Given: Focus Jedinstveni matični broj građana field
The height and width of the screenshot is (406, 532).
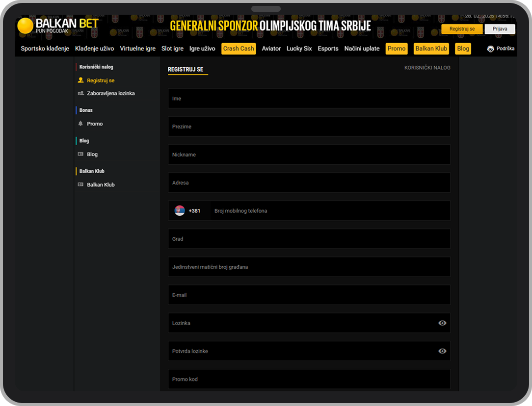Looking at the screenshot, I should click(309, 267).
